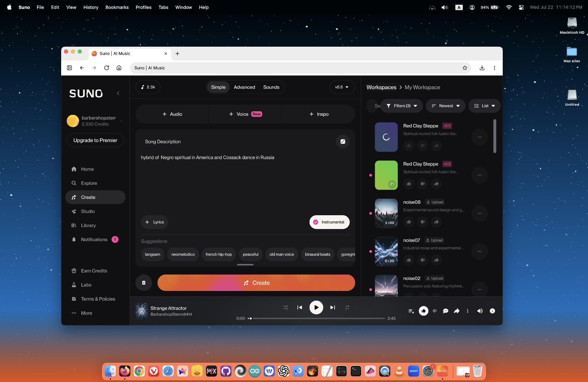Open the v5.5 model version dropdown

342,87
